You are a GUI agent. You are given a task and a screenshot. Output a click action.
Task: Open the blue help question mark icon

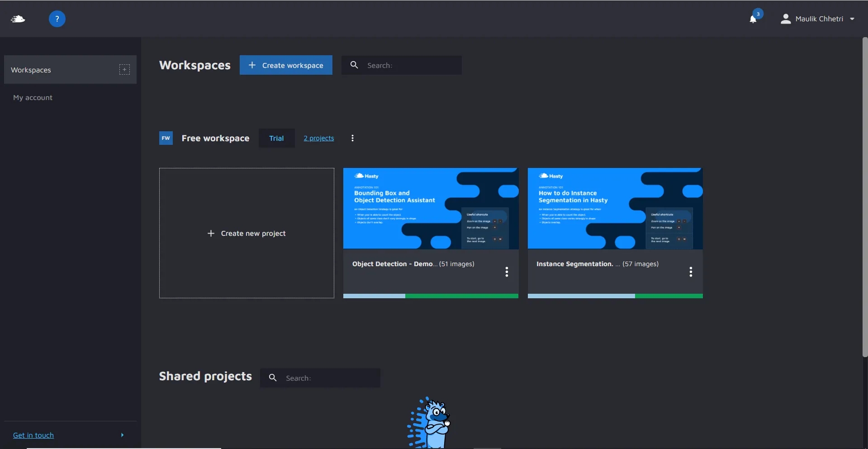point(57,19)
